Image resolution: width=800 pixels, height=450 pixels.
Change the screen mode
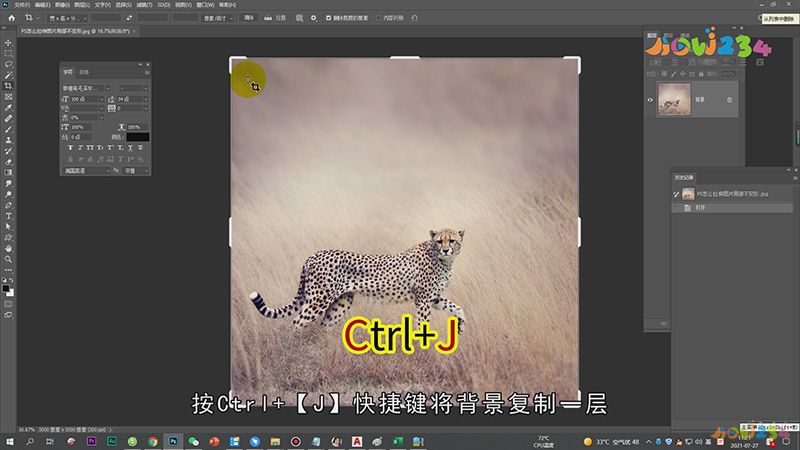[8, 315]
